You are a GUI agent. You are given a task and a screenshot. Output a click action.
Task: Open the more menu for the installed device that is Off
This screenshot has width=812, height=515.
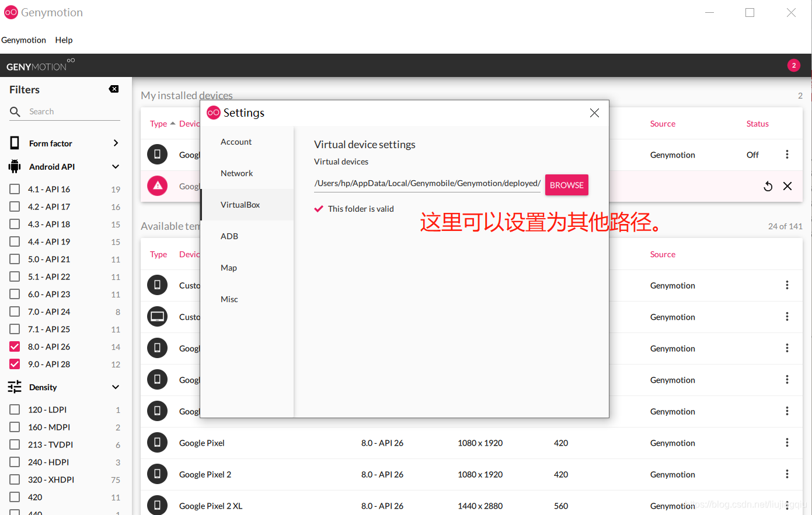point(787,155)
